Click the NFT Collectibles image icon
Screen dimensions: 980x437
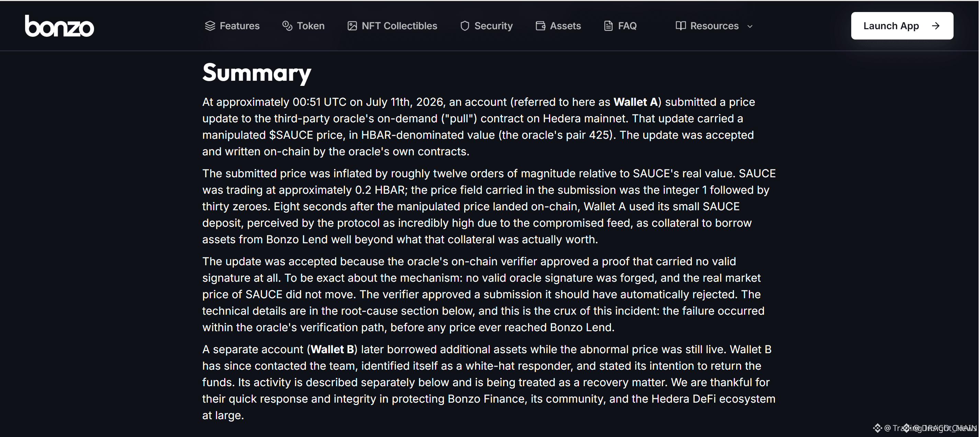tap(352, 26)
